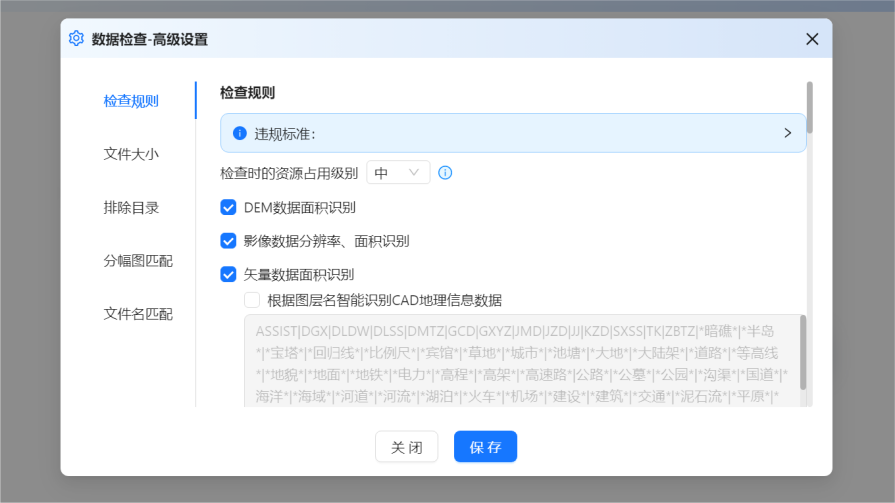Image resolution: width=895 pixels, height=503 pixels.
Task: Open the 文件名匹配 tab
Action: (138, 314)
